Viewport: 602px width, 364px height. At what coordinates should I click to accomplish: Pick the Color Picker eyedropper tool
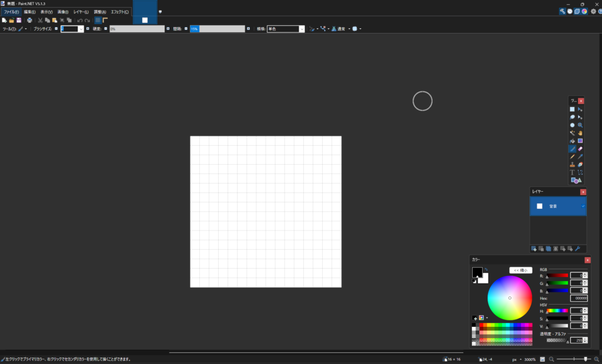tap(580, 157)
